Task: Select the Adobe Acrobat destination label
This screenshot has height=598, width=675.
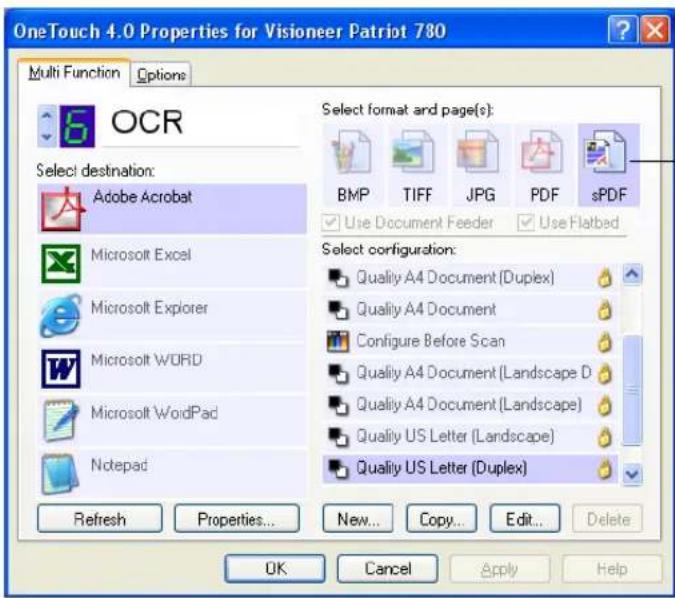Action: (x=142, y=197)
